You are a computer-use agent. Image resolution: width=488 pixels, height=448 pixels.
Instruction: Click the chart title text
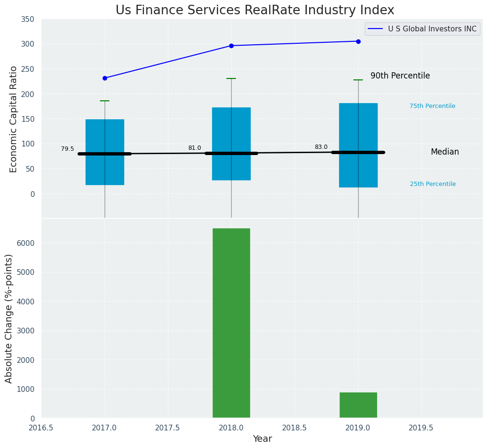tap(255, 10)
